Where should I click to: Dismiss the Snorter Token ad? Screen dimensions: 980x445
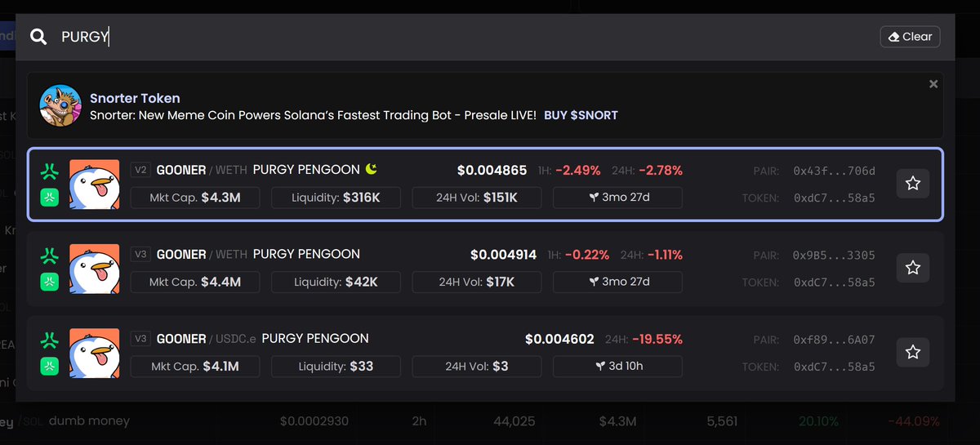click(933, 84)
